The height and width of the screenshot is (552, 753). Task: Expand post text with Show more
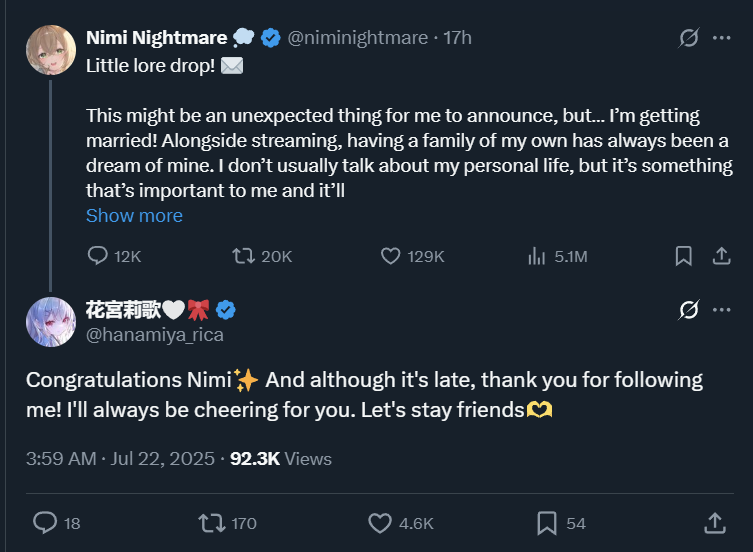pos(134,216)
